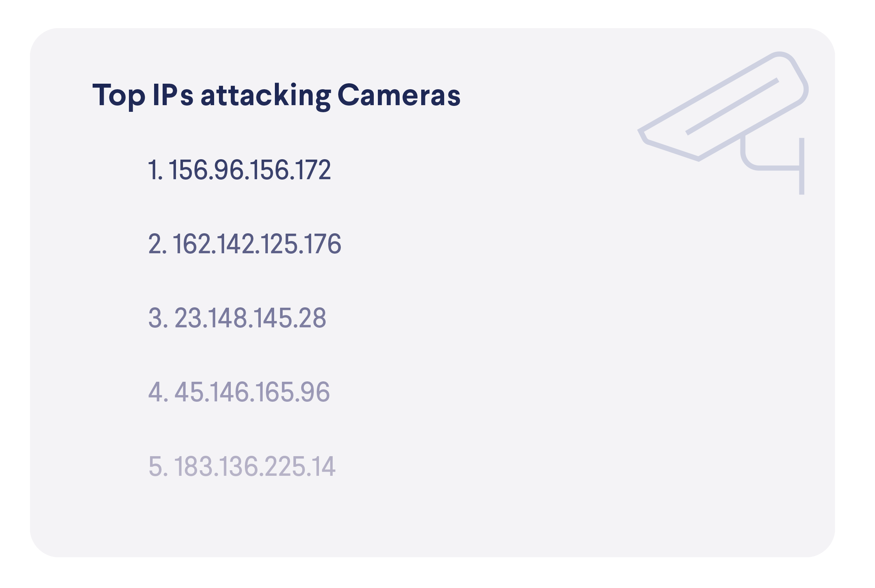Click the rank number 3 list marker
This screenshot has height=588, width=875.
coord(158,318)
